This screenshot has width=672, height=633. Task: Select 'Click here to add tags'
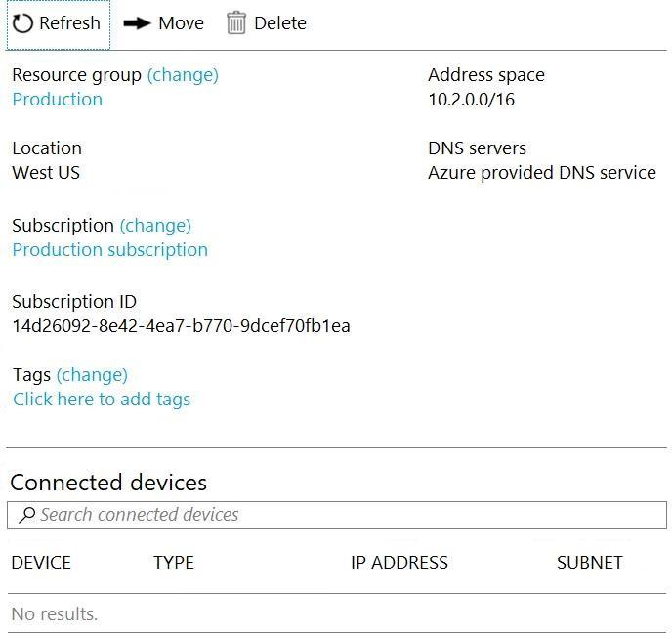[x=102, y=400]
